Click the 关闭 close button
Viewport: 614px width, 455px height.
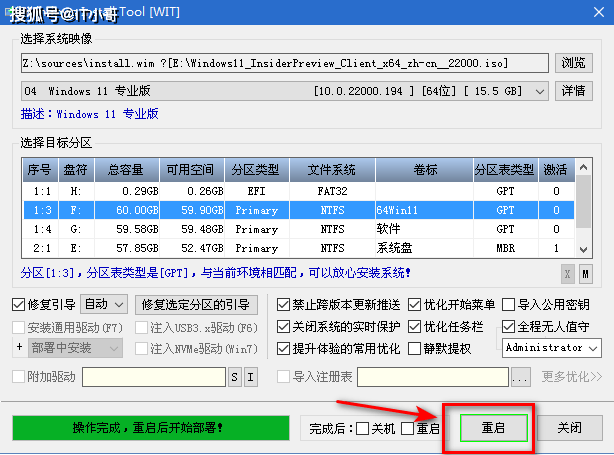(x=569, y=428)
